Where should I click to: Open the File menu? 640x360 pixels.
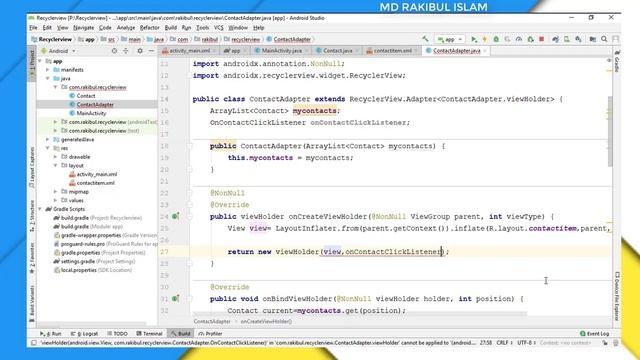33,28
